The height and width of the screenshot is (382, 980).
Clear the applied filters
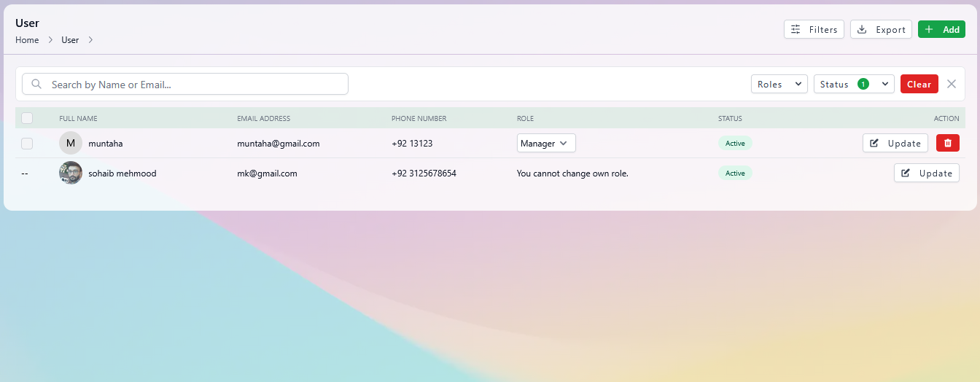[x=919, y=84]
